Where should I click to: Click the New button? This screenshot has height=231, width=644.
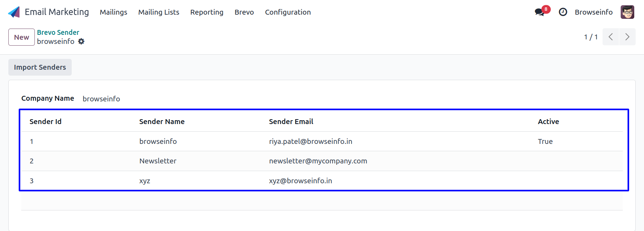22,37
